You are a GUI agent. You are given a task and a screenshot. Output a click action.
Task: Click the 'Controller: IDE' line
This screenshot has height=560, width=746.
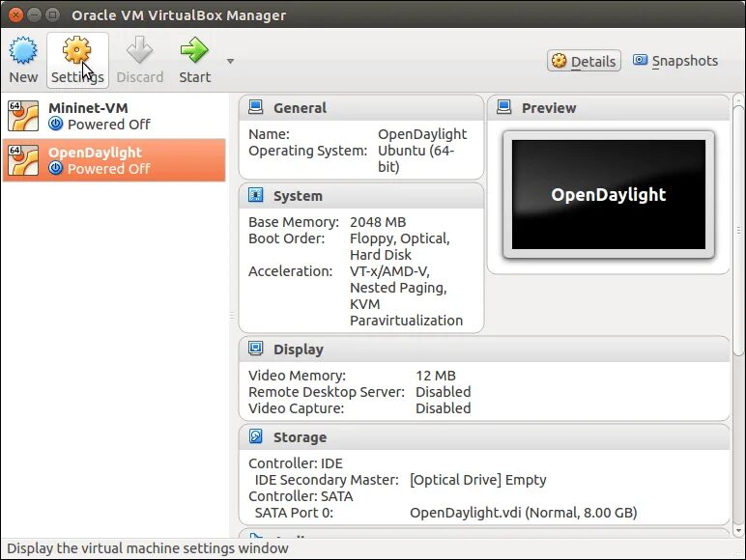(x=296, y=463)
